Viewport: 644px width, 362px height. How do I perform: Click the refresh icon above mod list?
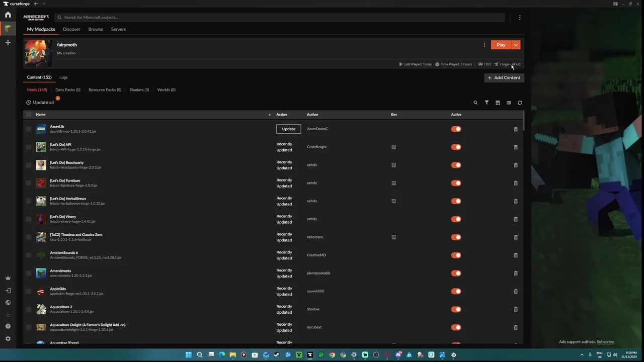[x=520, y=103]
